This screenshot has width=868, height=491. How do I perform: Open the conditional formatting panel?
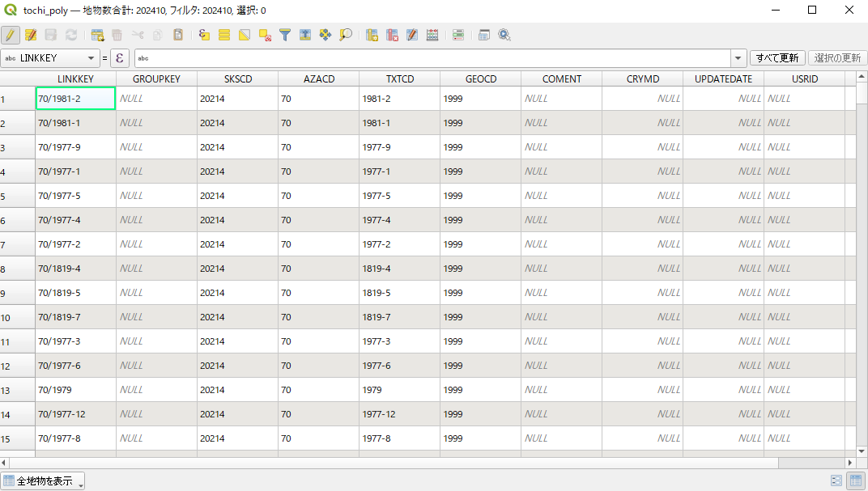(x=458, y=35)
